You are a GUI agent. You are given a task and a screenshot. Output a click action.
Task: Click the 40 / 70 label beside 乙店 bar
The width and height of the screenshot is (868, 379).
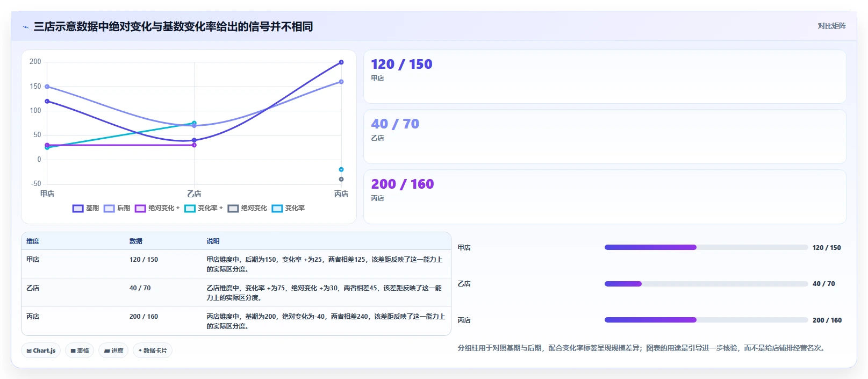tap(823, 284)
